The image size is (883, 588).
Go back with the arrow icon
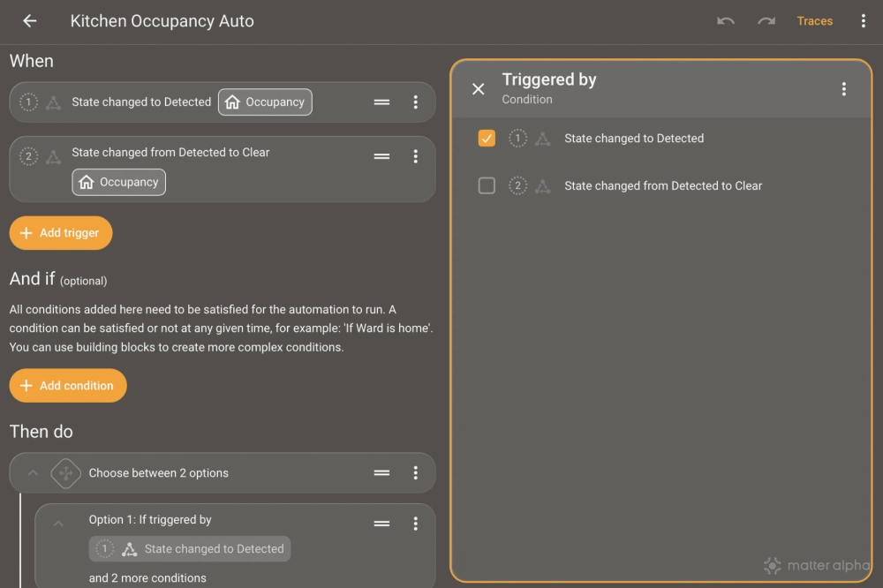click(x=29, y=21)
